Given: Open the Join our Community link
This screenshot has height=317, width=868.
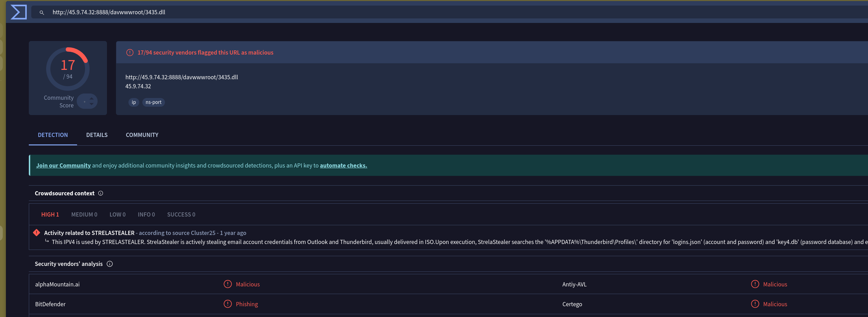Looking at the screenshot, I should (63, 165).
